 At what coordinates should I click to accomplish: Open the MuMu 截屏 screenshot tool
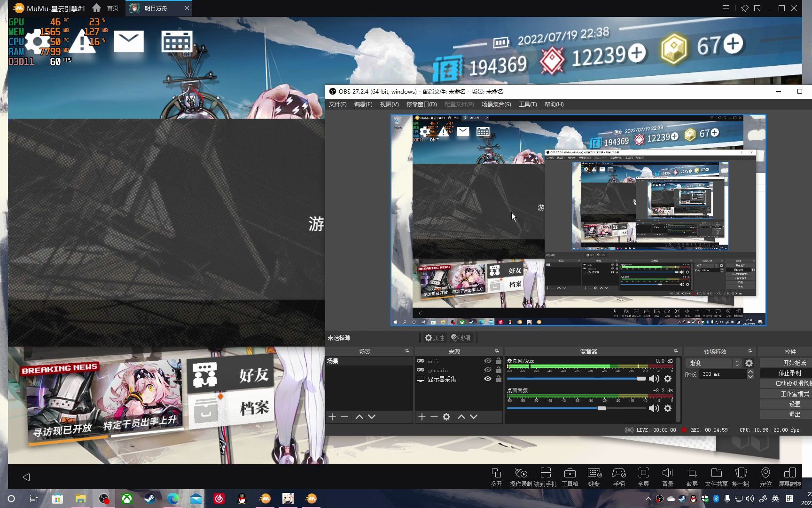pos(692,476)
